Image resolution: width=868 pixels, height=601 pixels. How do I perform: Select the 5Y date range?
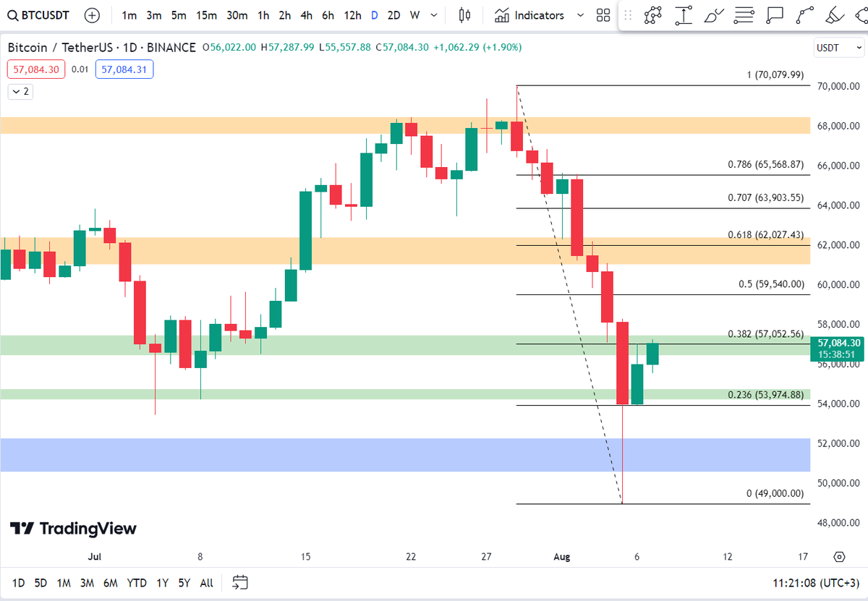tap(184, 582)
